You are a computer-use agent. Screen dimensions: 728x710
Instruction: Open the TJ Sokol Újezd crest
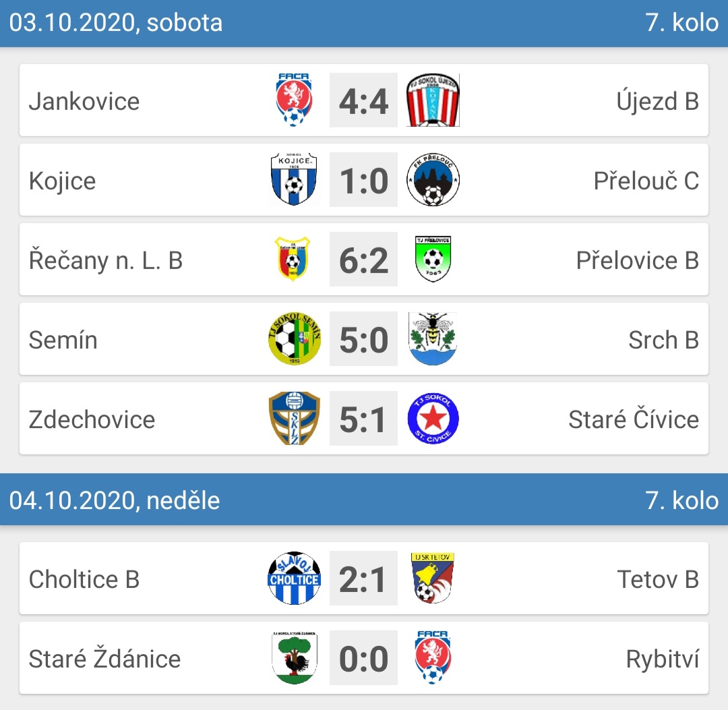pos(433,100)
